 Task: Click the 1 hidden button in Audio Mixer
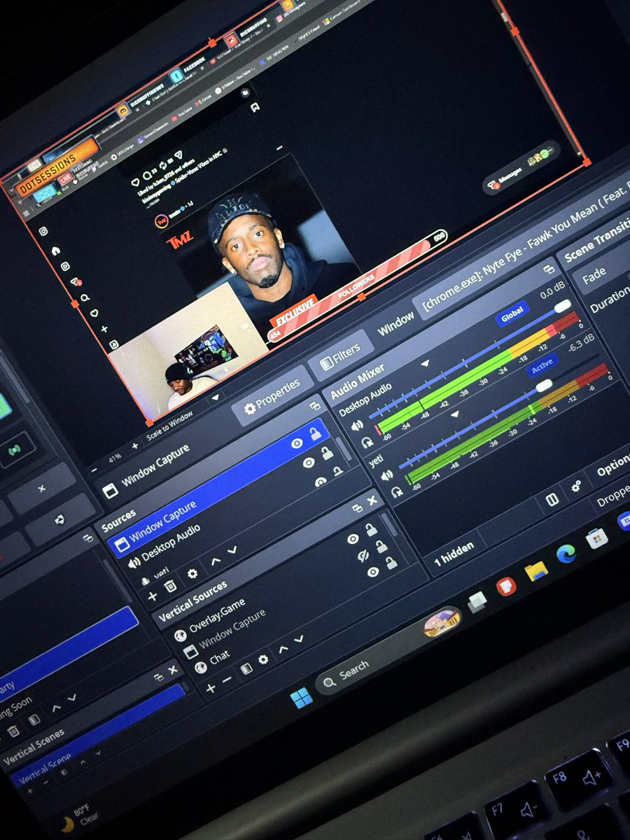click(x=454, y=552)
